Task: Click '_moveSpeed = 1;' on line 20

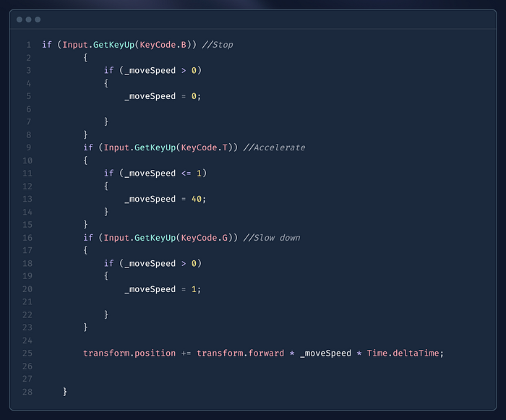Action: pyautogui.click(x=163, y=289)
